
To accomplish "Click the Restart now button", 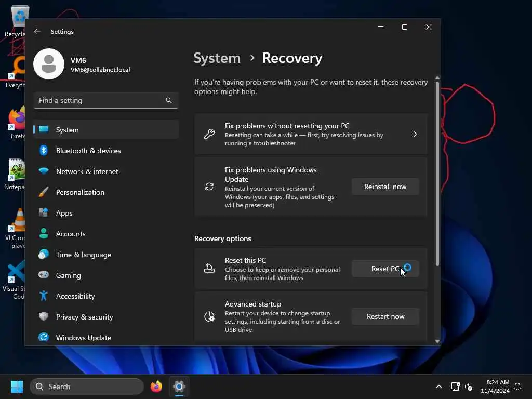I will point(385,316).
